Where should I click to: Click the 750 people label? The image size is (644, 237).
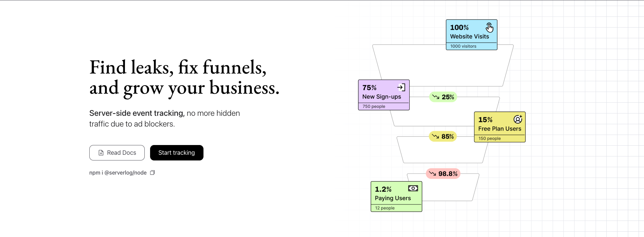[374, 106]
